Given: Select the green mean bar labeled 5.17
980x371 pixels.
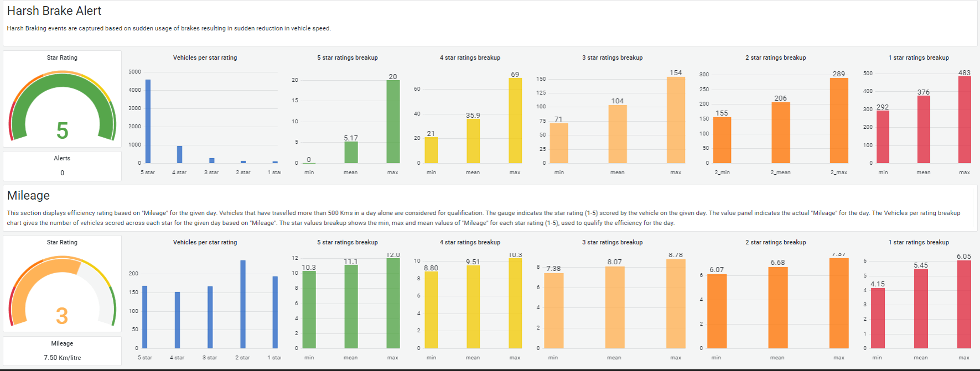Looking at the screenshot, I should click(351, 153).
